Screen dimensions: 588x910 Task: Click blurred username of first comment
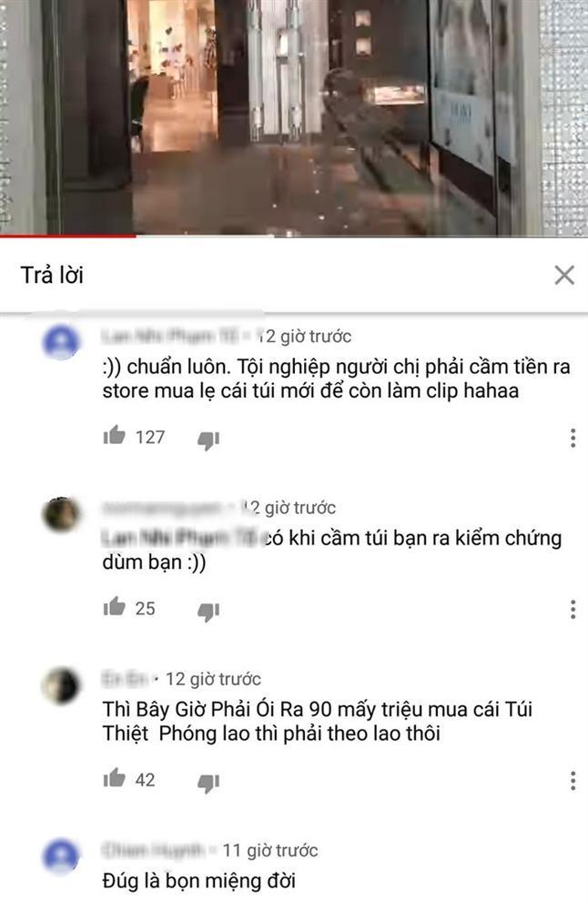(170, 336)
